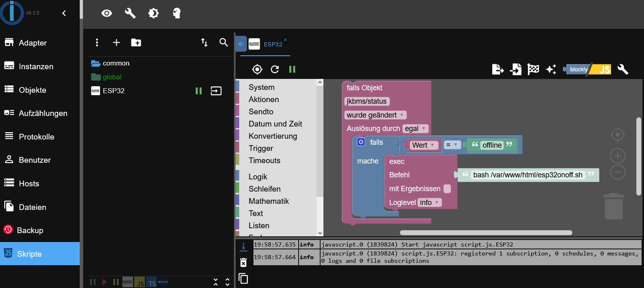Screen dimensions: 644x288
Task: Open the common scripts folder
Action: tap(116, 63)
